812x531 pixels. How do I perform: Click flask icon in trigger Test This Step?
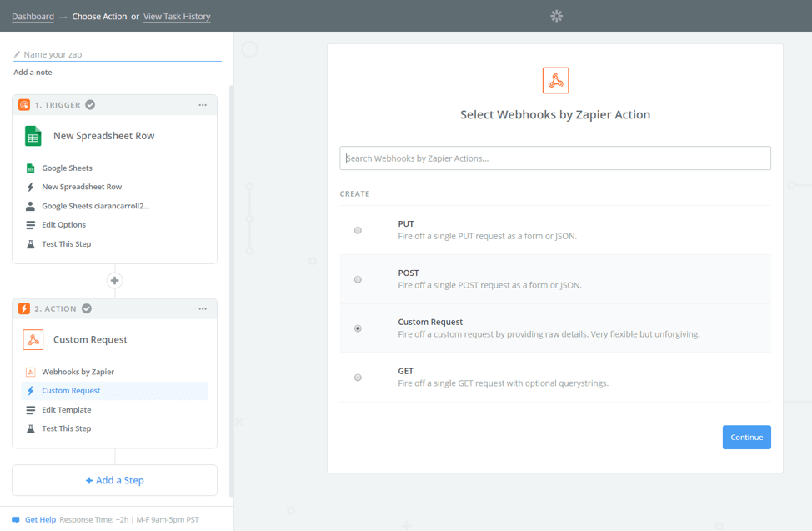point(31,244)
